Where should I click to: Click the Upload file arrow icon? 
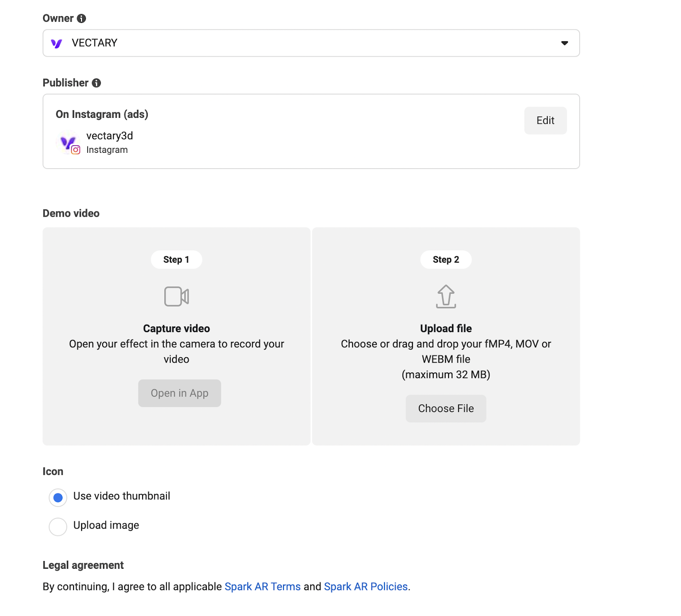[446, 296]
